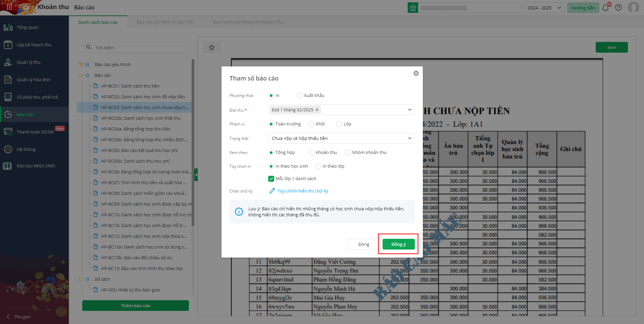Click the Quản lý thu icon

[8, 62]
